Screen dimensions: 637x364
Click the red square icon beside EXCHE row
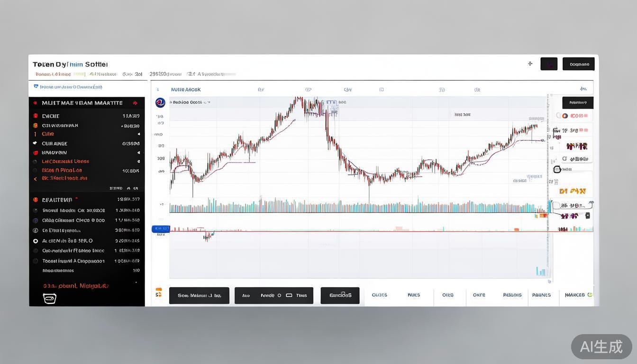click(36, 116)
